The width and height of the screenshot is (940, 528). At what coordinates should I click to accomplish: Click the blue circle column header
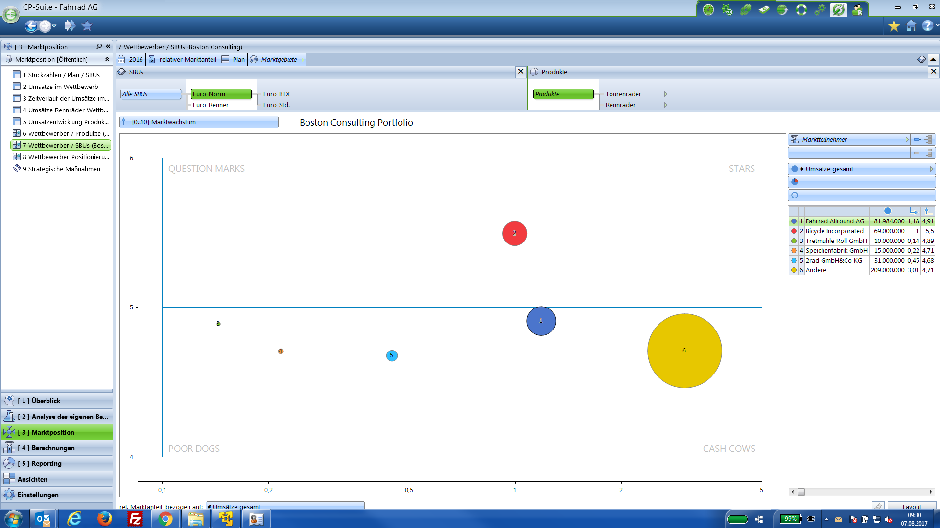click(887, 211)
